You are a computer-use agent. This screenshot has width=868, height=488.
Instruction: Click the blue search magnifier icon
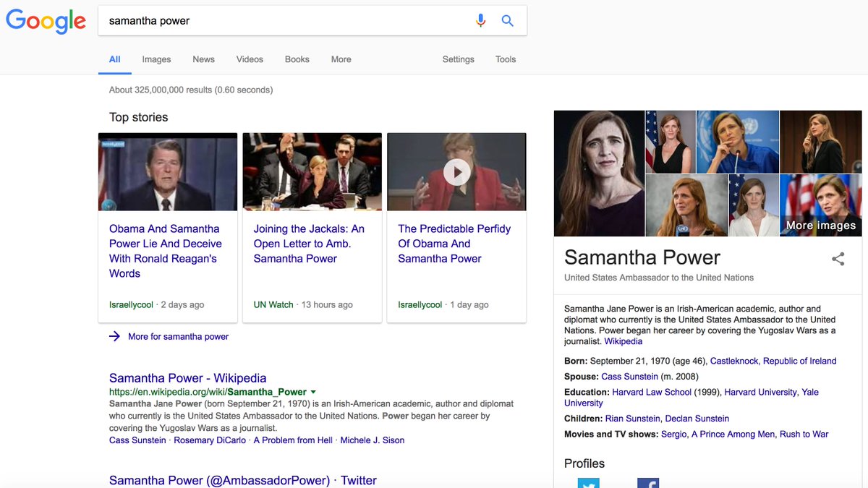(x=508, y=21)
